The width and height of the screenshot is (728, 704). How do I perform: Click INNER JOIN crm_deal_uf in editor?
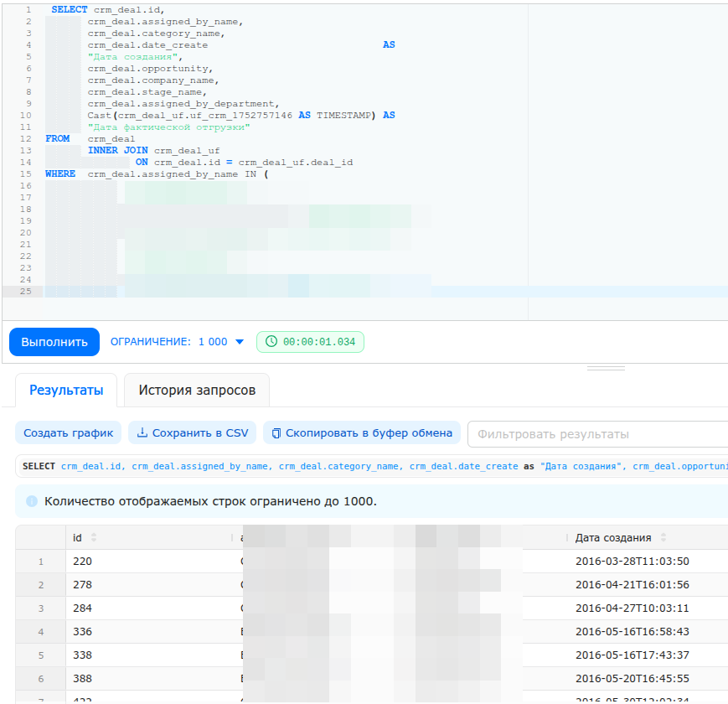[x=153, y=151]
